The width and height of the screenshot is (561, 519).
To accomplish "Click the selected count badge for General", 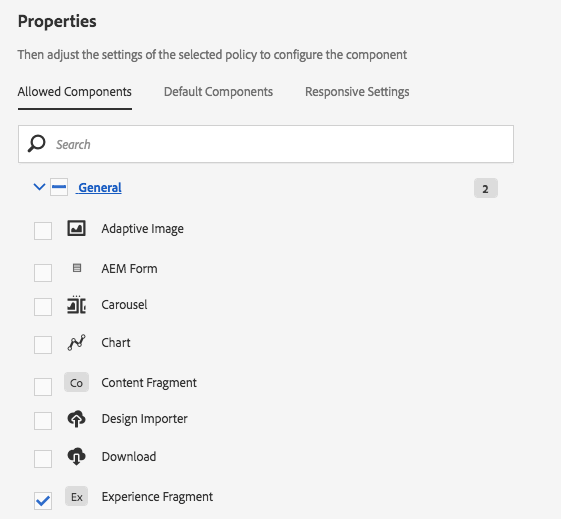I will (486, 188).
